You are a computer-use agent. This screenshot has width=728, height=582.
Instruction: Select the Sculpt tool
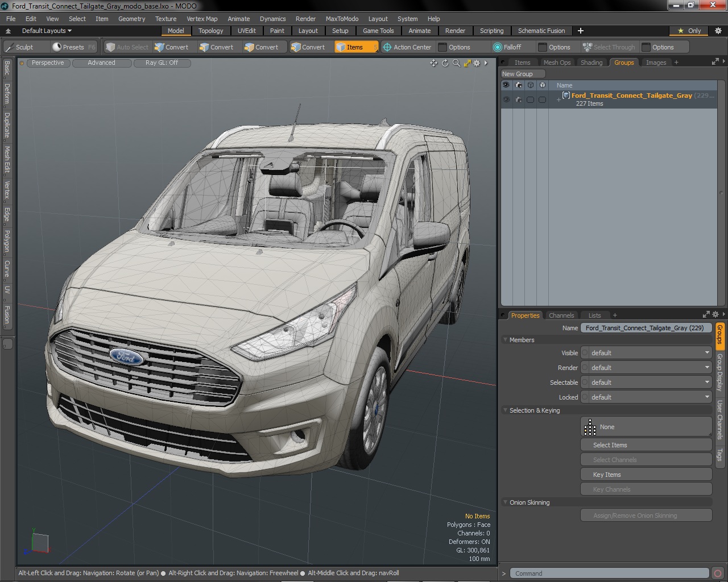[x=23, y=47]
